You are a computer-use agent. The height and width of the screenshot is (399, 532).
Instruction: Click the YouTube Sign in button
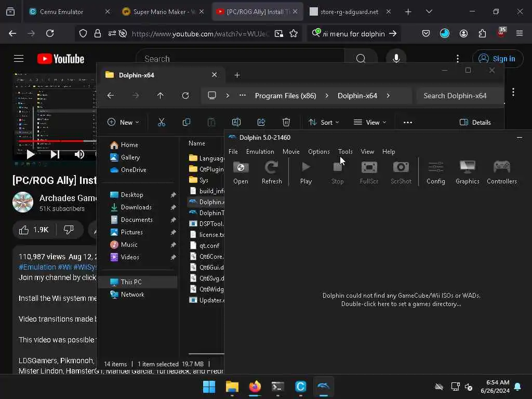[x=497, y=59]
